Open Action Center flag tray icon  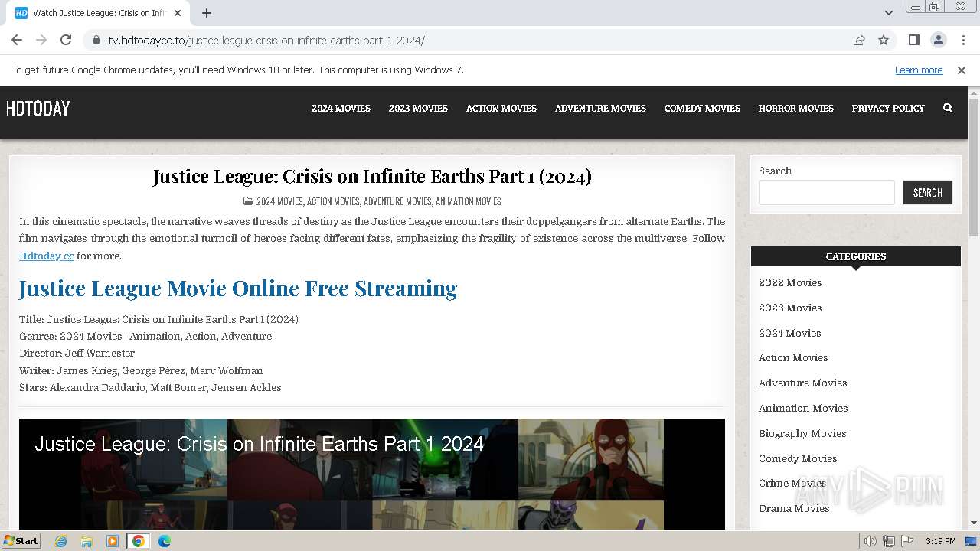907,541
